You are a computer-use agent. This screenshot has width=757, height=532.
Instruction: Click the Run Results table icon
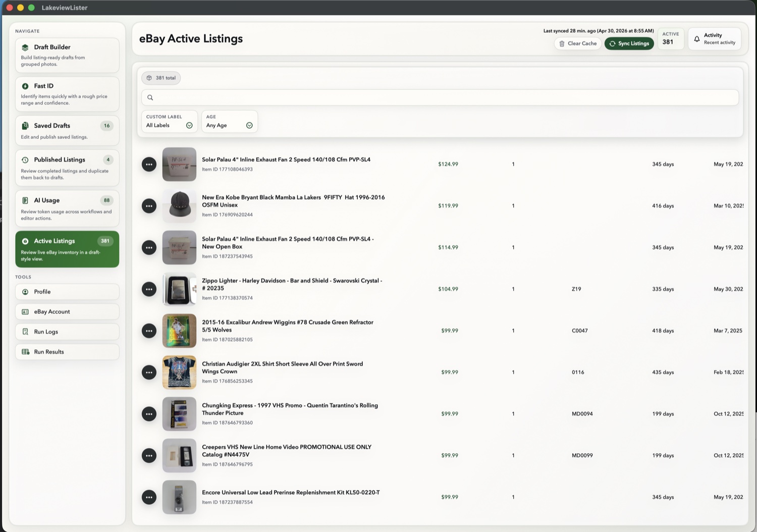[x=25, y=352]
